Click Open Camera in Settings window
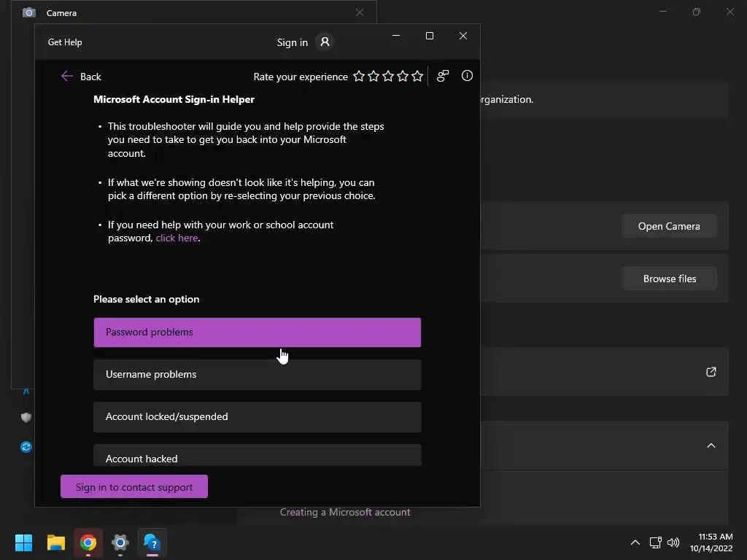This screenshot has height=560, width=747. [x=669, y=226]
